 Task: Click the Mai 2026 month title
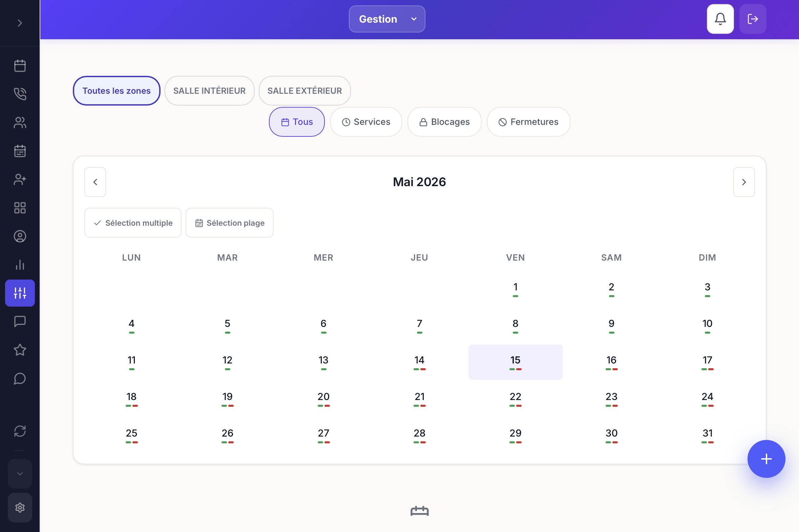(x=419, y=182)
